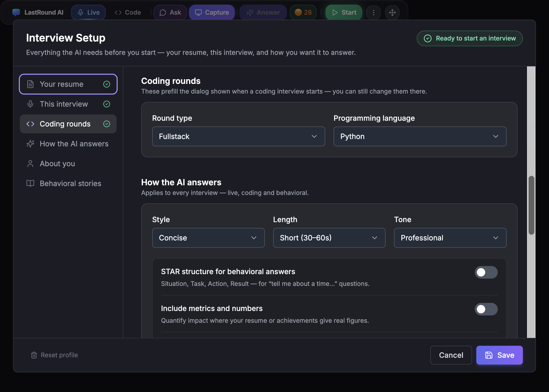Click the microphone icon in the Live tab
549x392 pixels.
[81, 12]
